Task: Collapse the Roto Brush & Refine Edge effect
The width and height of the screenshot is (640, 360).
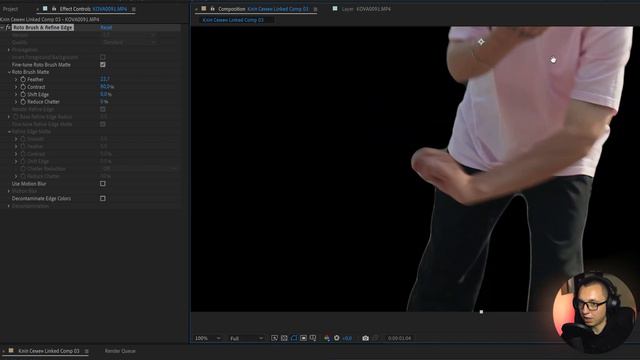Action: [2, 27]
